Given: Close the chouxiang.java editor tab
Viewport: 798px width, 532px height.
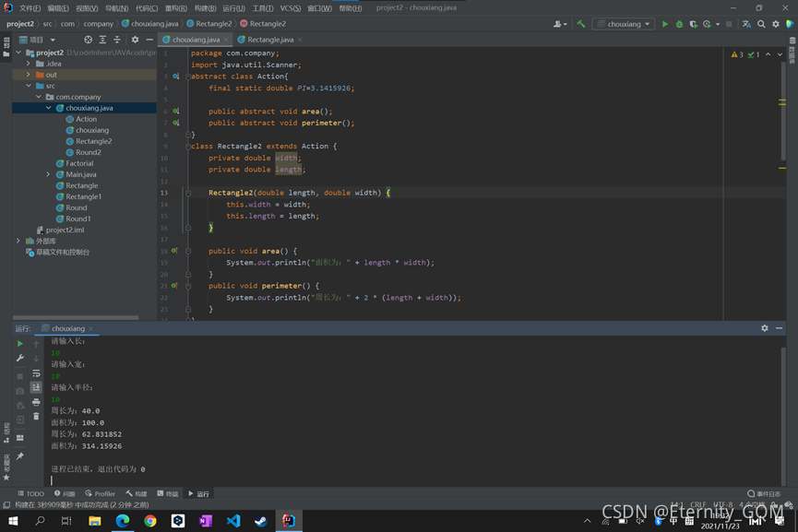Looking at the screenshot, I should tap(226, 40).
